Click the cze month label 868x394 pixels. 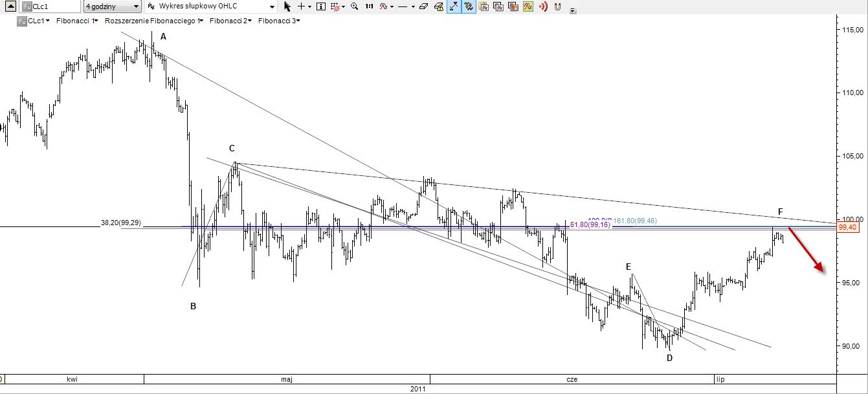(572, 379)
